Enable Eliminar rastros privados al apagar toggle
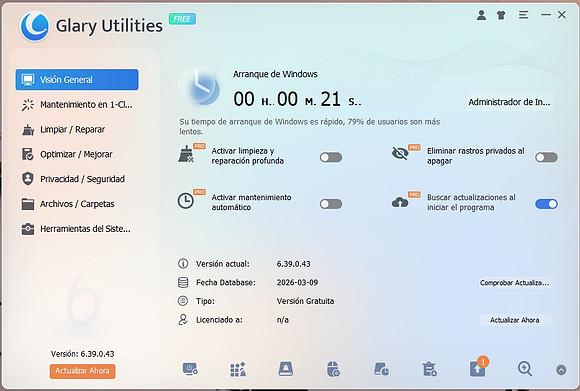This screenshot has width=580, height=391. point(546,157)
